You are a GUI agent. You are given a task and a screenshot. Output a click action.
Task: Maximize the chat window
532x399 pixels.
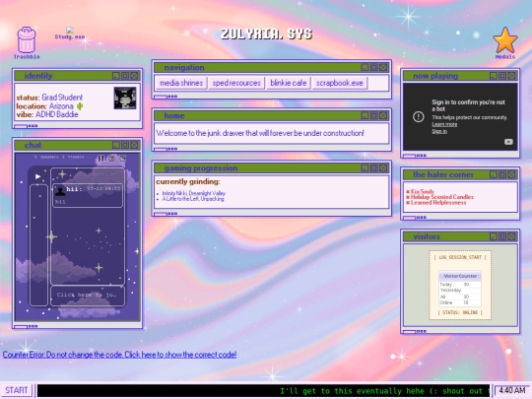click(125, 145)
